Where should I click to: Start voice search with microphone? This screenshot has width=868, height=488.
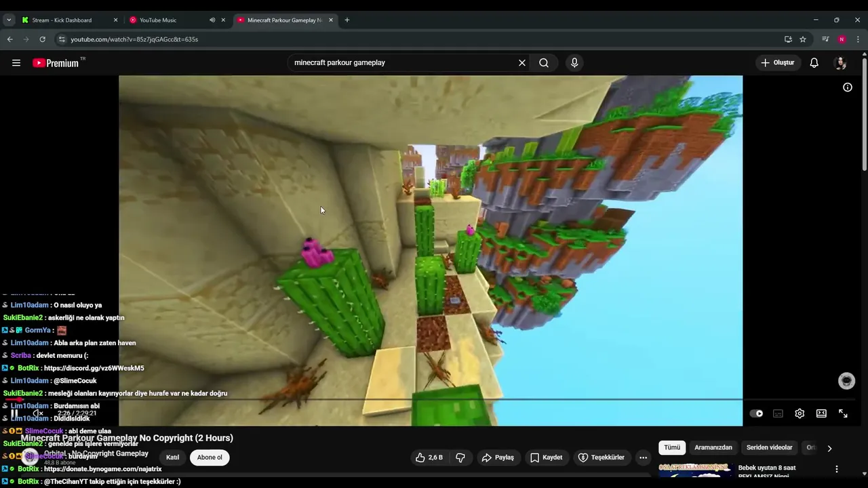(x=574, y=63)
